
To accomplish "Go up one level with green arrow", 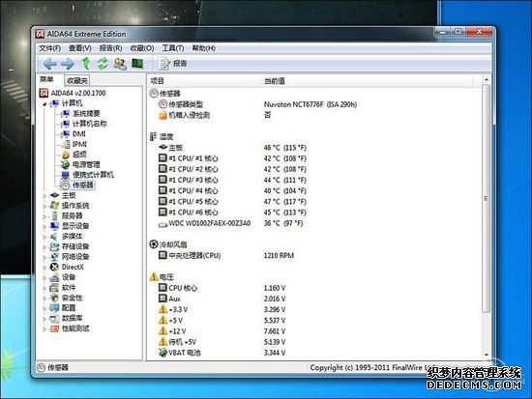I will tap(86, 64).
